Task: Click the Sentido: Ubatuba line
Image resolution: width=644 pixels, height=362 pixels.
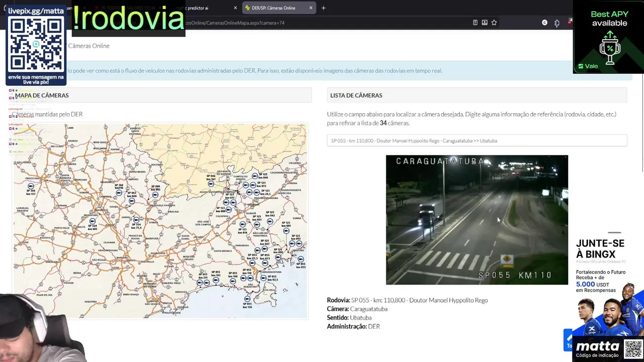Action: 349,318
